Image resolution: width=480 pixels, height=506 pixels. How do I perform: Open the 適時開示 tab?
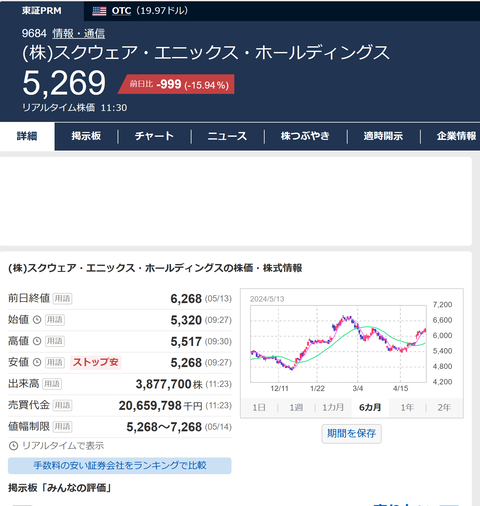click(383, 136)
